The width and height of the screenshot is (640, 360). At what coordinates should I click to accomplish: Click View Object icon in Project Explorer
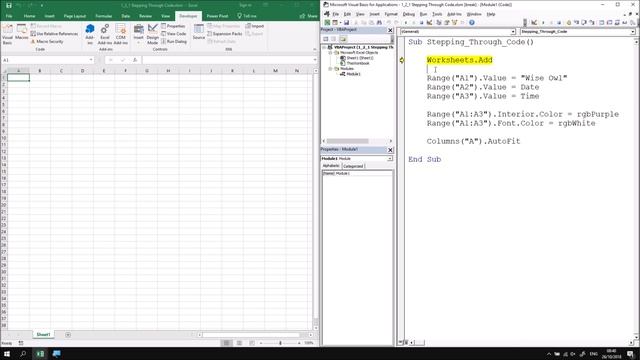click(x=334, y=39)
